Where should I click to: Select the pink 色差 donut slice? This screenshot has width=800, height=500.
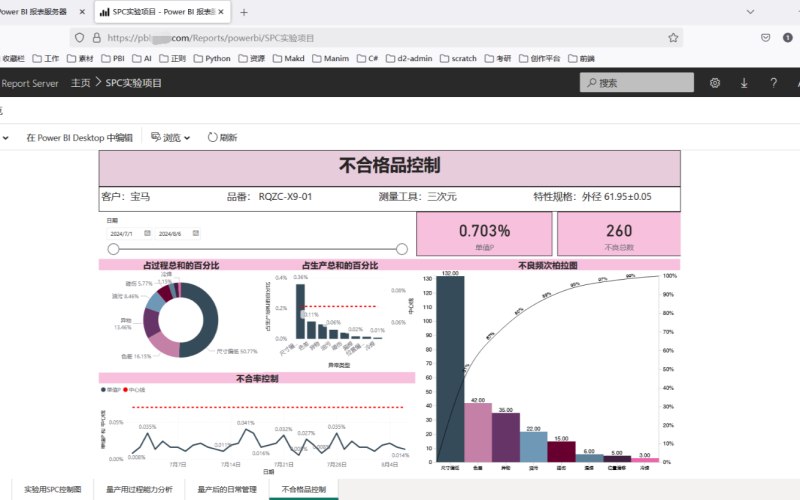[x=164, y=345]
